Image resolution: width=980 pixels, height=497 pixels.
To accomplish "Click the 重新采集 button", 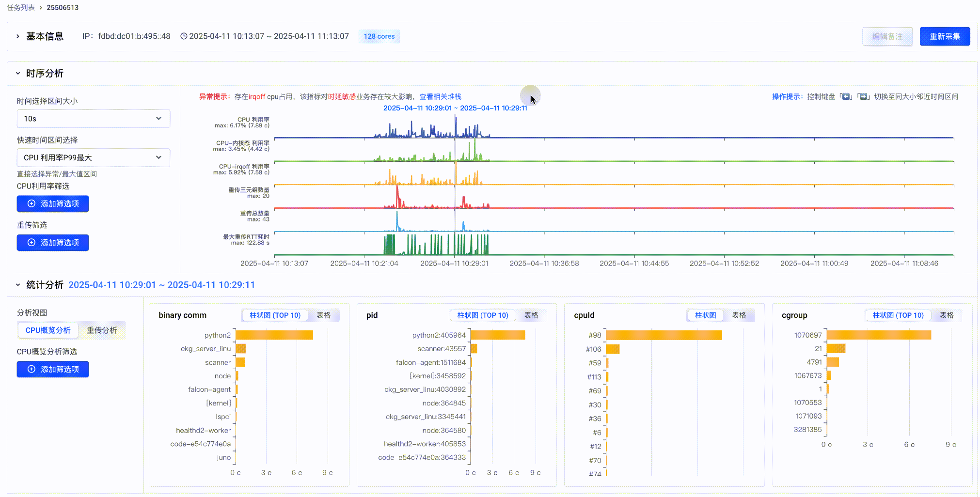I will pyautogui.click(x=944, y=36).
